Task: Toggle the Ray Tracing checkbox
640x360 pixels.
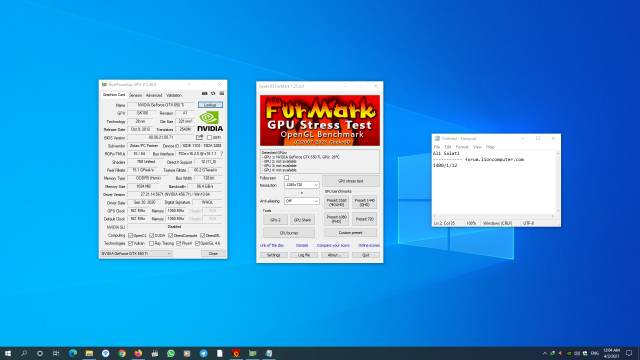Action: (x=151, y=243)
